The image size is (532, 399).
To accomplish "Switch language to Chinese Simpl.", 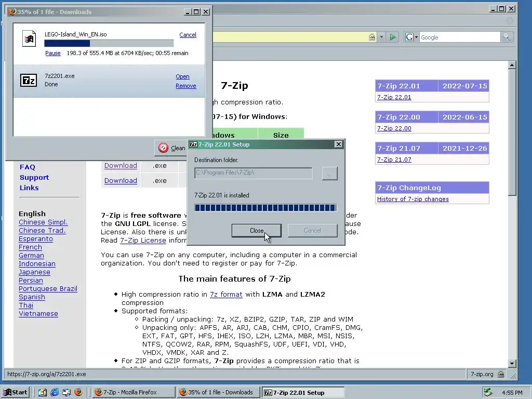I will pos(44,222).
